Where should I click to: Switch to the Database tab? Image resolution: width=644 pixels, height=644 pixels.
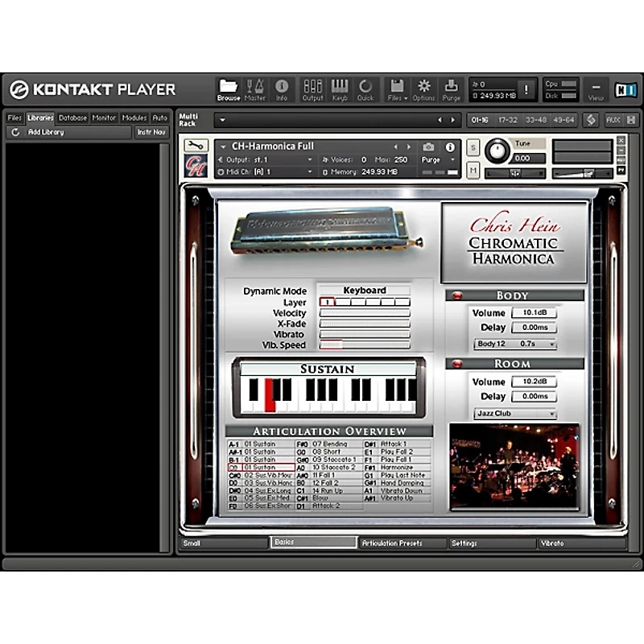pyautogui.click(x=72, y=118)
